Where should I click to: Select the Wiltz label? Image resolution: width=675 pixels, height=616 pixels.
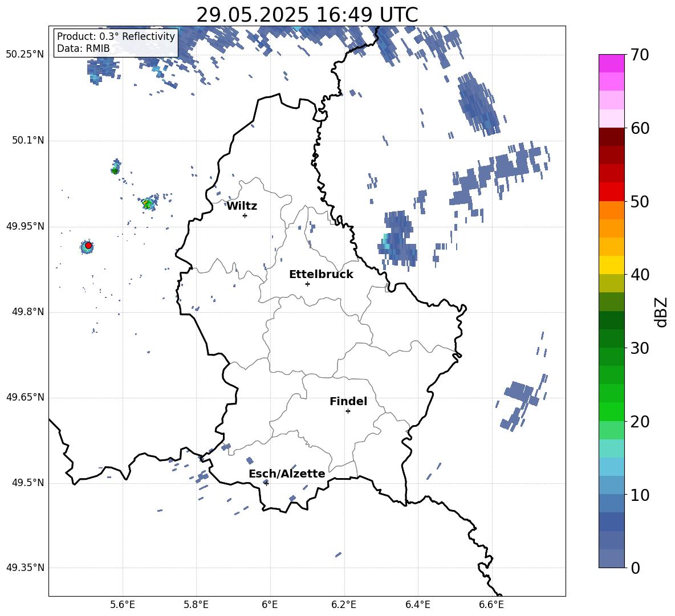click(242, 206)
